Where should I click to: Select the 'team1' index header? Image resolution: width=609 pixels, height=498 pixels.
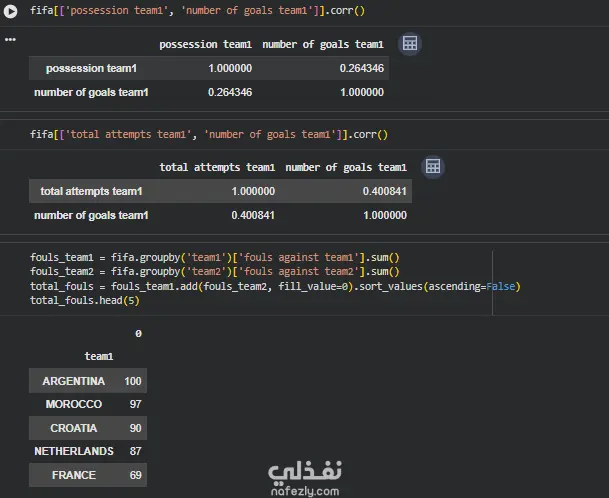(99, 356)
